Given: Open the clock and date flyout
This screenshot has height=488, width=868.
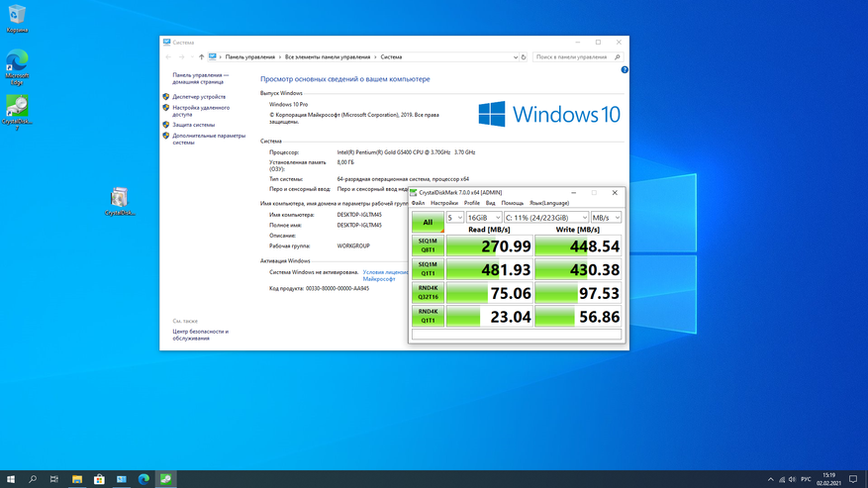Looking at the screenshot, I should pos(828,479).
